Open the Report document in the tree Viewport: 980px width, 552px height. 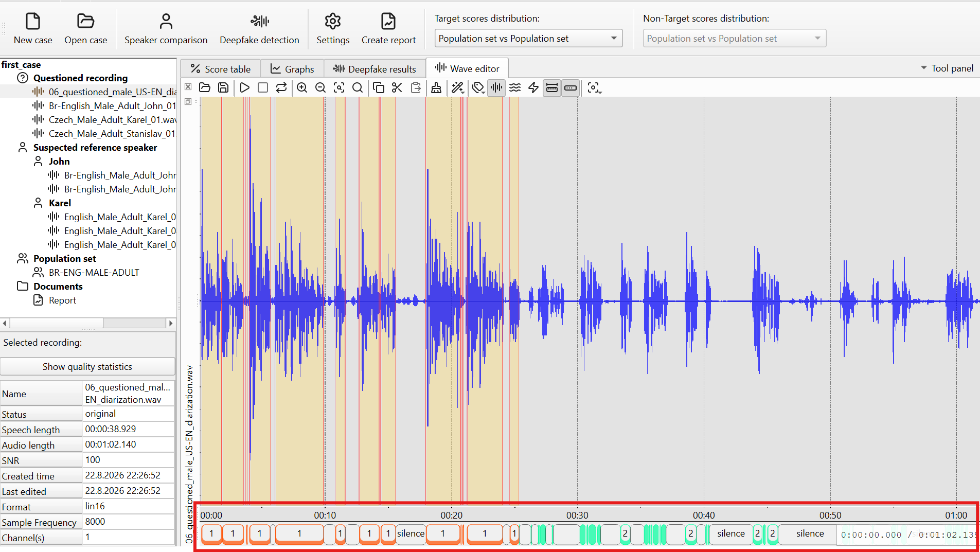62,300
